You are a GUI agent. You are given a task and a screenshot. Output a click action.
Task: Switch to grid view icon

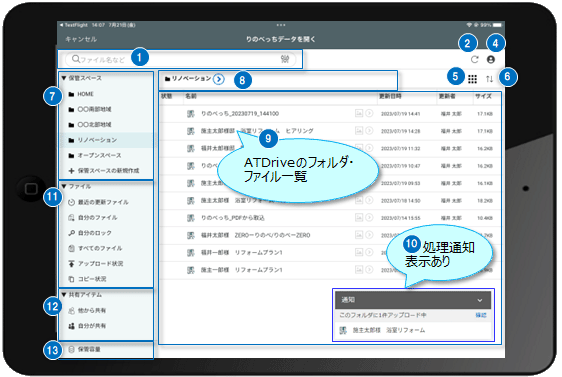[x=472, y=79]
